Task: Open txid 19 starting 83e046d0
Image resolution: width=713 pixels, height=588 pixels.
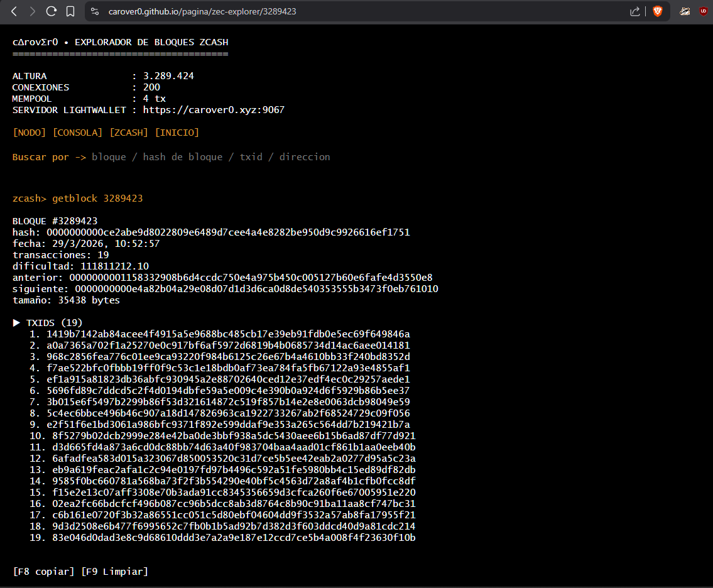Action: coord(234,538)
